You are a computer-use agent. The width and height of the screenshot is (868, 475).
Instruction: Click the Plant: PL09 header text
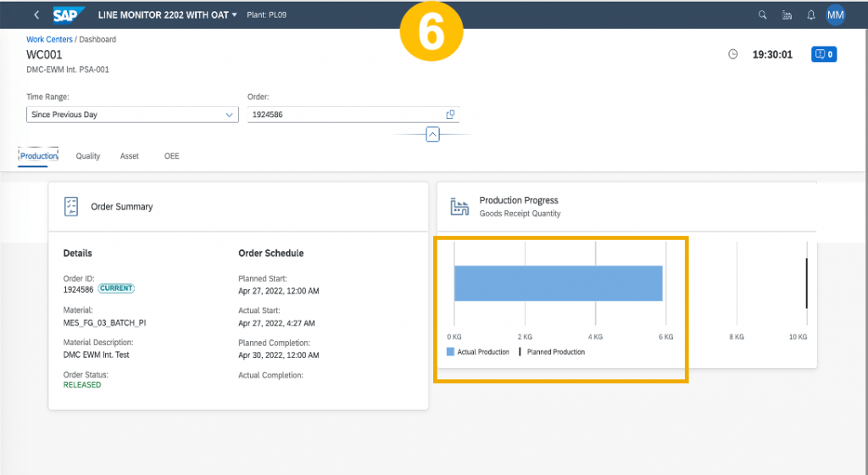[x=266, y=15]
